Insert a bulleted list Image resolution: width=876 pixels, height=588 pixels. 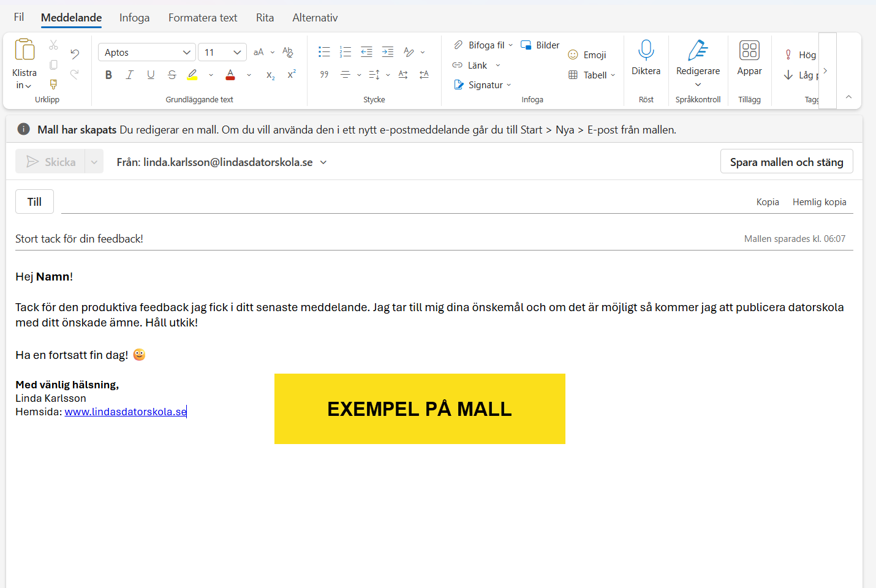click(x=324, y=52)
